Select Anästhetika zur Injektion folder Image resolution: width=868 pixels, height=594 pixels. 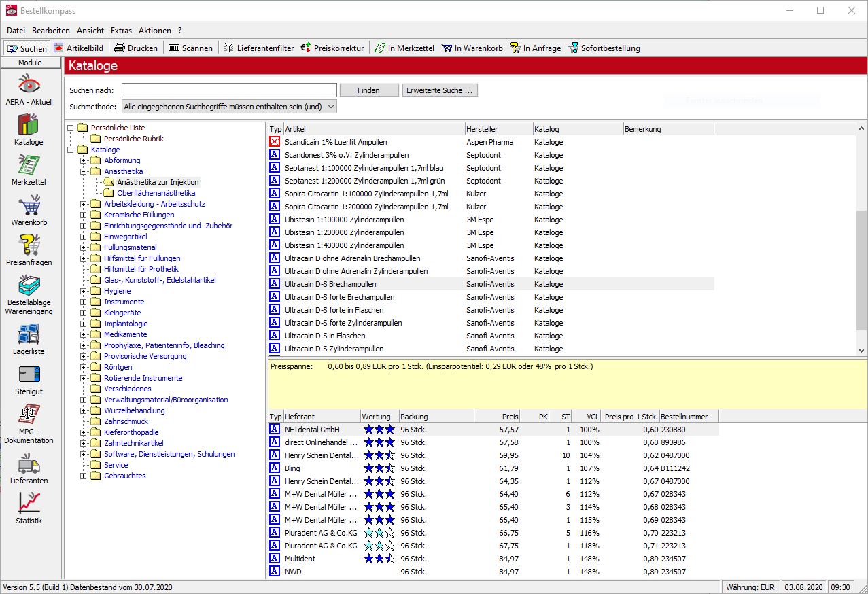click(x=158, y=182)
